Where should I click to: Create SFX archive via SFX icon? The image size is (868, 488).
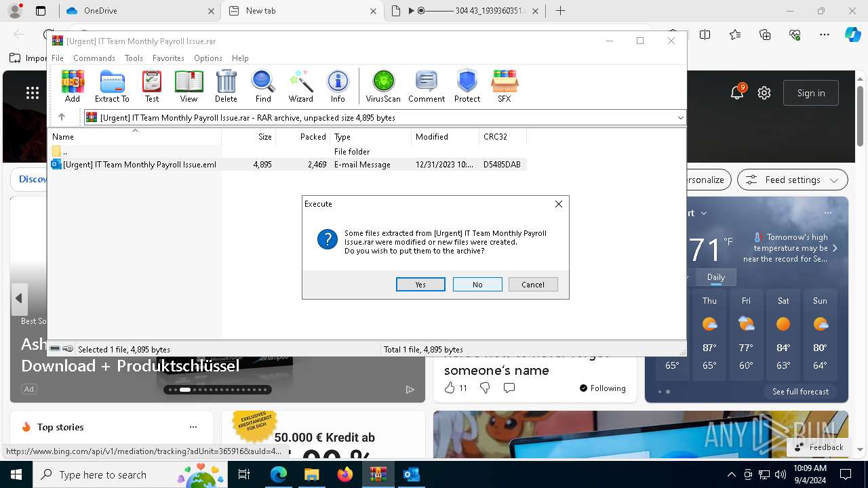click(505, 86)
